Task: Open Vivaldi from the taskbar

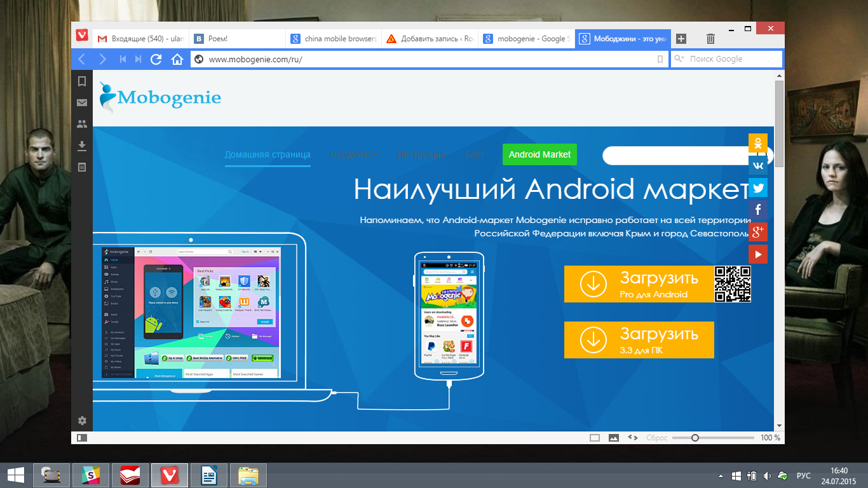Action: (170, 475)
